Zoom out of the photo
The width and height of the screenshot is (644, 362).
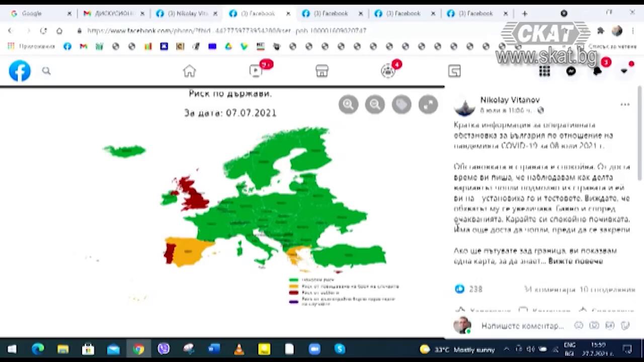pos(375,105)
